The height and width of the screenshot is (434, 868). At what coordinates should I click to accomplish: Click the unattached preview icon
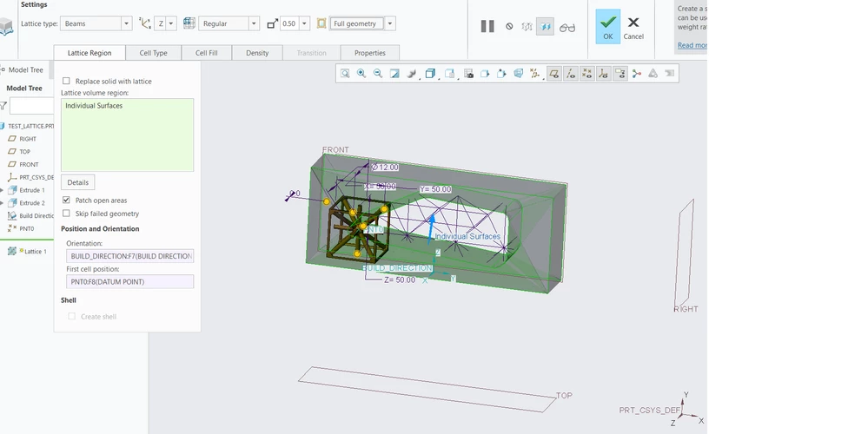pos(527,26)
